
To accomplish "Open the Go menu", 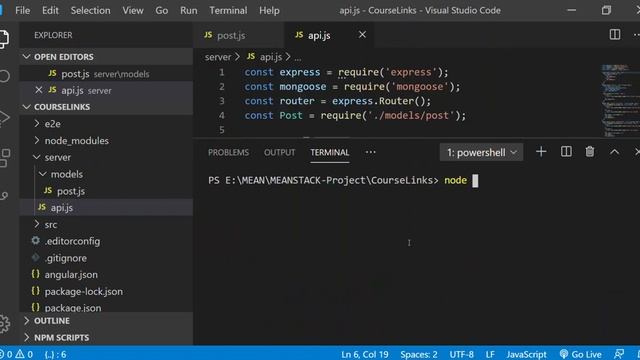I will pyautogui.click(x=161, y=10).
